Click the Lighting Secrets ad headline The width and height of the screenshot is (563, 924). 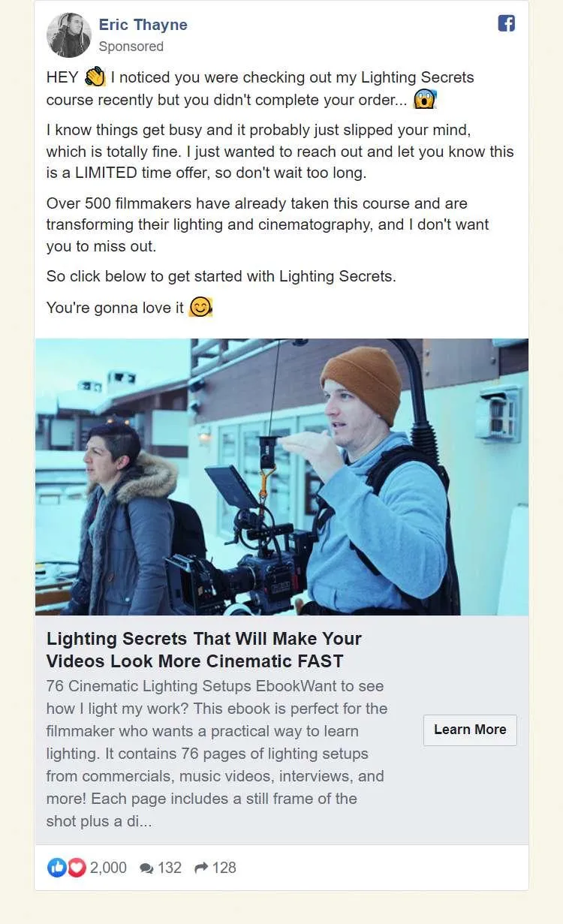(x=204, y=650)
